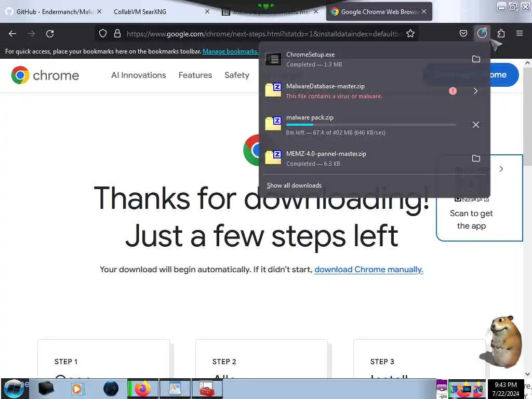Expand the Scan to get the app card arrow
Viewport: 532px width, 399px height.
point(501,169)
